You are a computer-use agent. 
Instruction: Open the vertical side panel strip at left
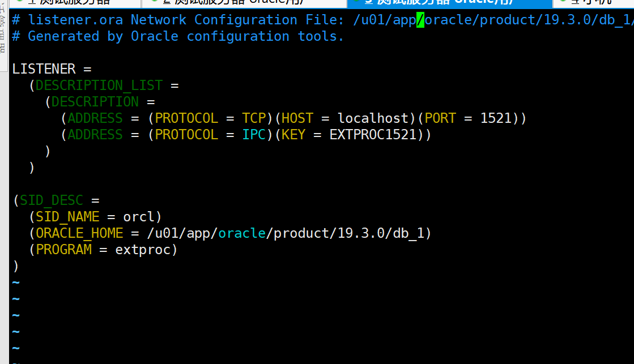pyautogui.click(x=3, y=36)
